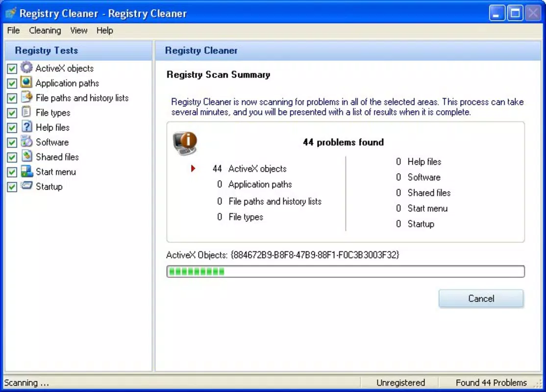Open the Help menu
This screenshot has width=546, height=392.
(105, 31)
